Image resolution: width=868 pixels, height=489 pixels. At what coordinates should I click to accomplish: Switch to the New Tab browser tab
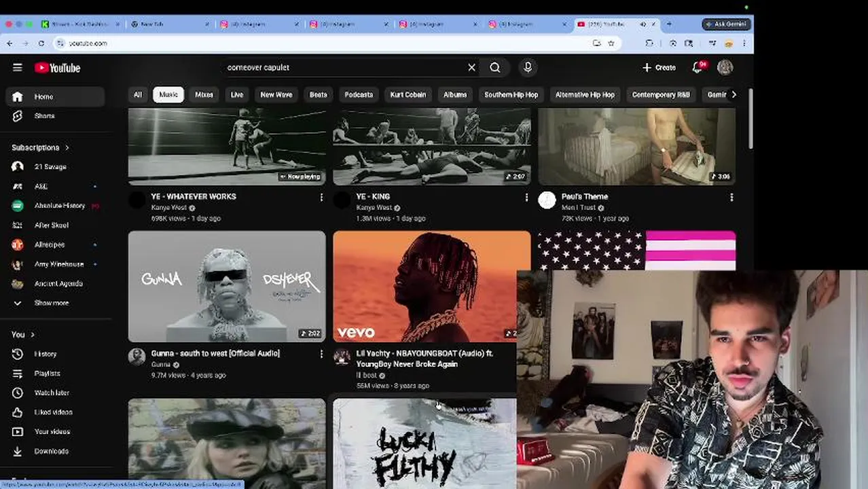point(170,24)
